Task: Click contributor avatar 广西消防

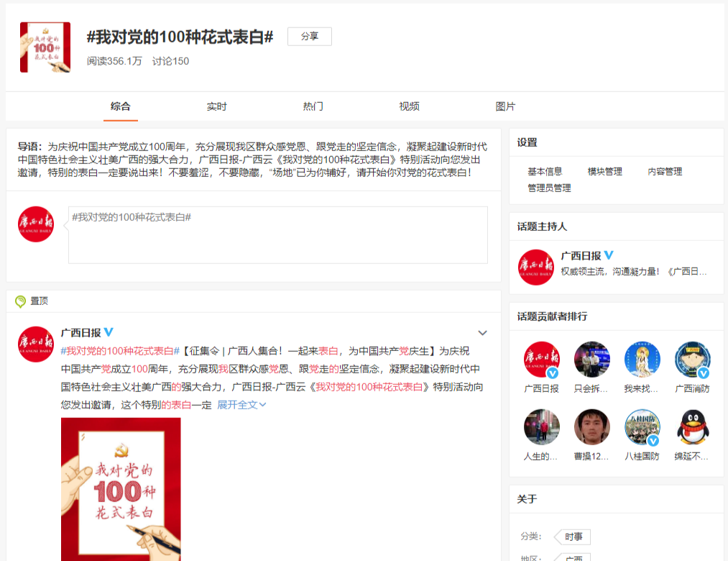Action: pyautogui.click(x=693, y=360)
